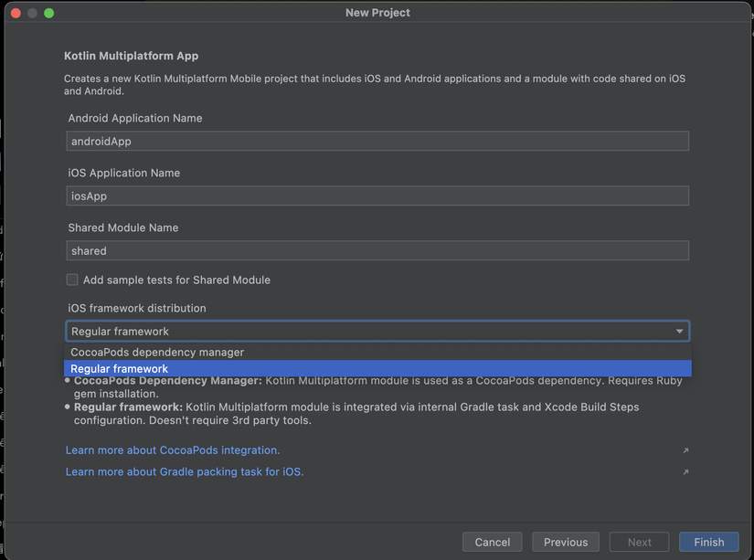754x560 pixels.
Task: Click the Next button
Action: pyautogui.click(x=639, y=541)
